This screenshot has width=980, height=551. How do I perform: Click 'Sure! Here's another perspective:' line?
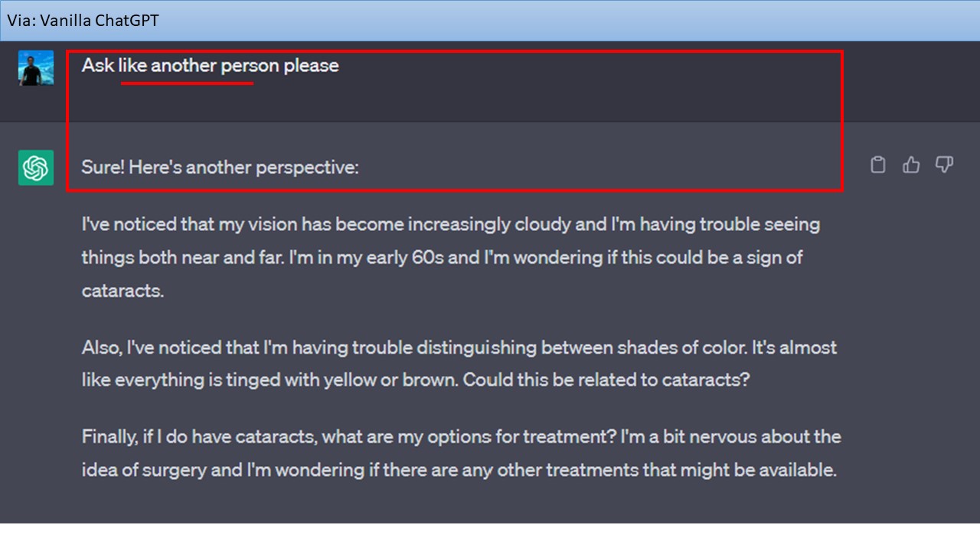pos(220,167)
